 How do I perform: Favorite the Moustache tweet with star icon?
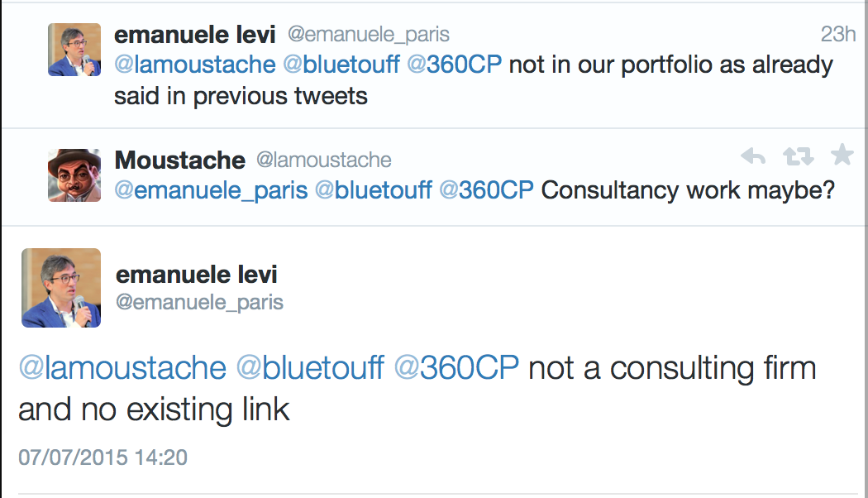coord(842,155)
